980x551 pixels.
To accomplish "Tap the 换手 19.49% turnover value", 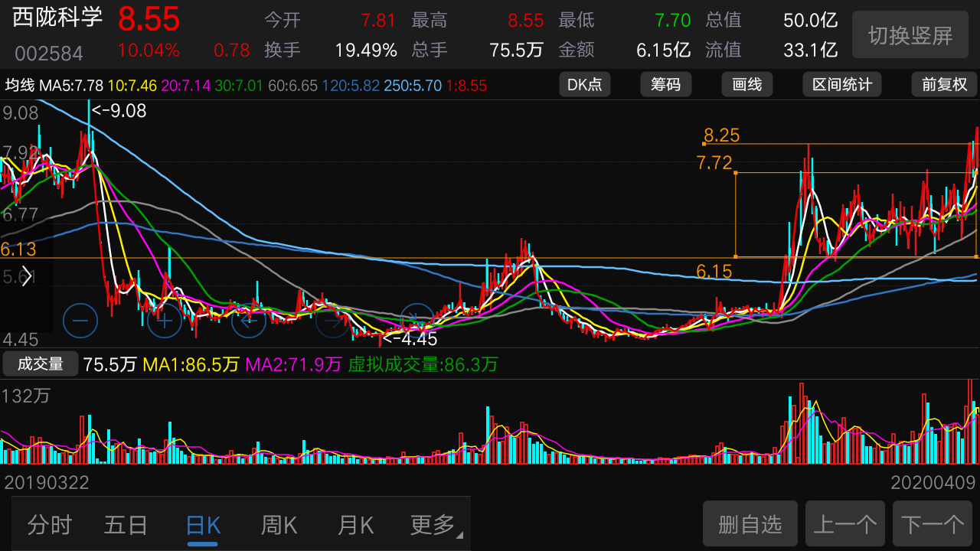I will coord(366,51).
